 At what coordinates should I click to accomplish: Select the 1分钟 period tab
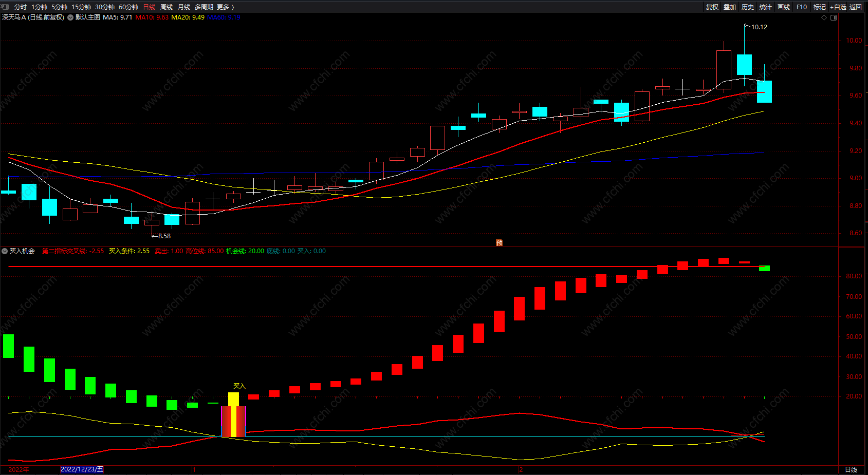pyautogui.click(x=39, y=7)
